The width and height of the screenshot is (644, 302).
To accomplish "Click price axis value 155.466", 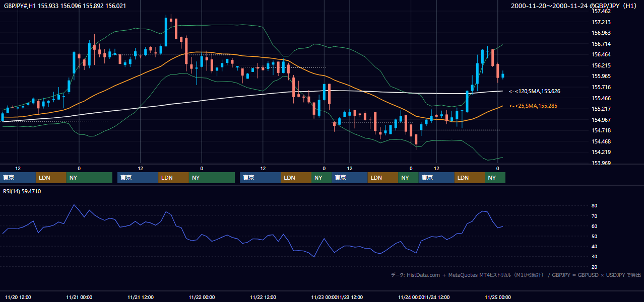I will point(601,98).
